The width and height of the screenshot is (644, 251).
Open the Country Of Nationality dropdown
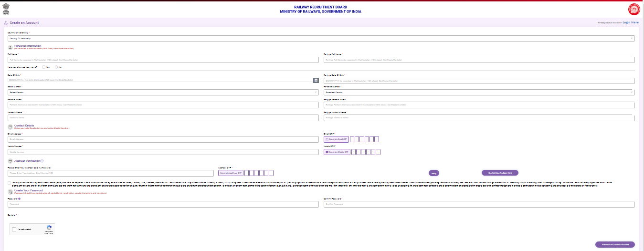tap(321, 38)
